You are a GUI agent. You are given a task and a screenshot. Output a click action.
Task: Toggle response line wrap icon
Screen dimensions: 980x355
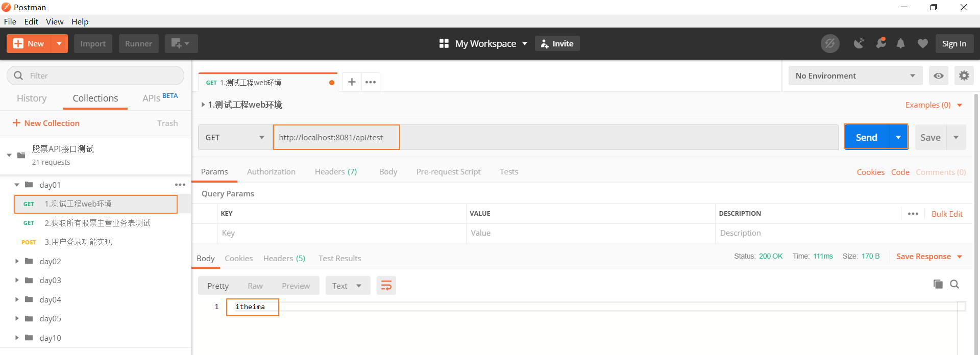point(386,286)
